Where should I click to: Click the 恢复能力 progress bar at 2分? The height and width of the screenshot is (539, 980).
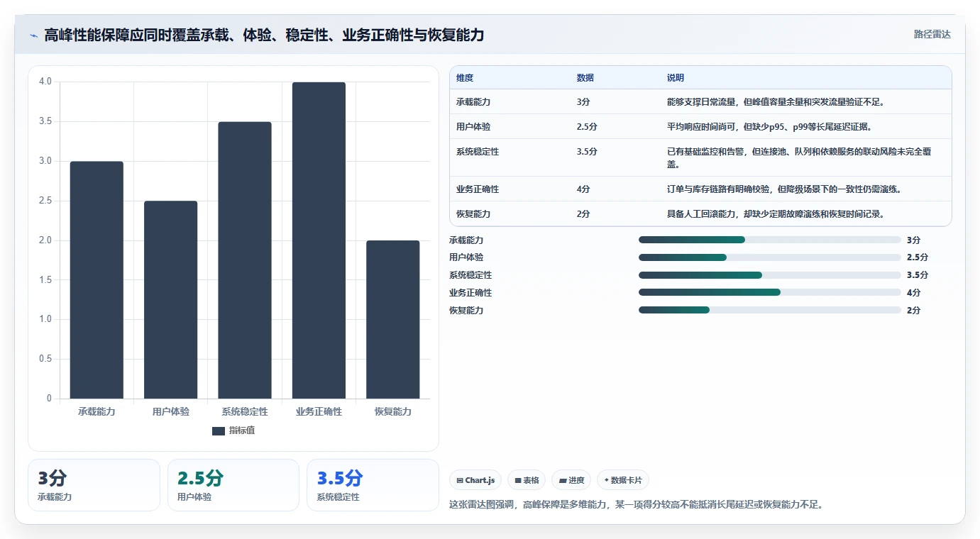coord(770,310)
